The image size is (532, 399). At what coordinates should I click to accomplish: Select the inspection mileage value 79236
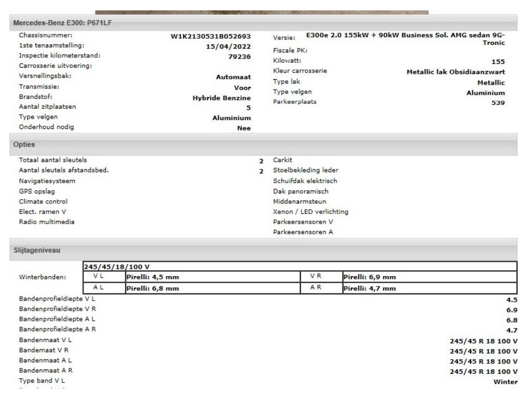point(240,57)
